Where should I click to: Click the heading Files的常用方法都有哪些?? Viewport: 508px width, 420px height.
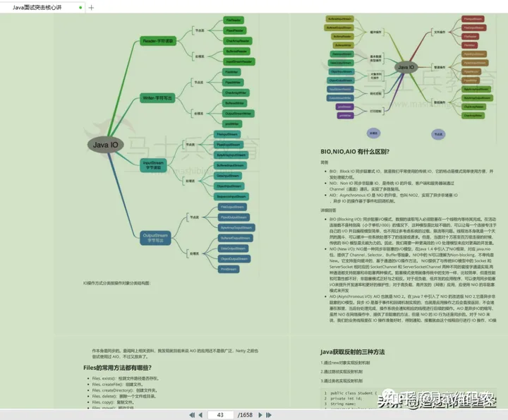click(117, 368)
